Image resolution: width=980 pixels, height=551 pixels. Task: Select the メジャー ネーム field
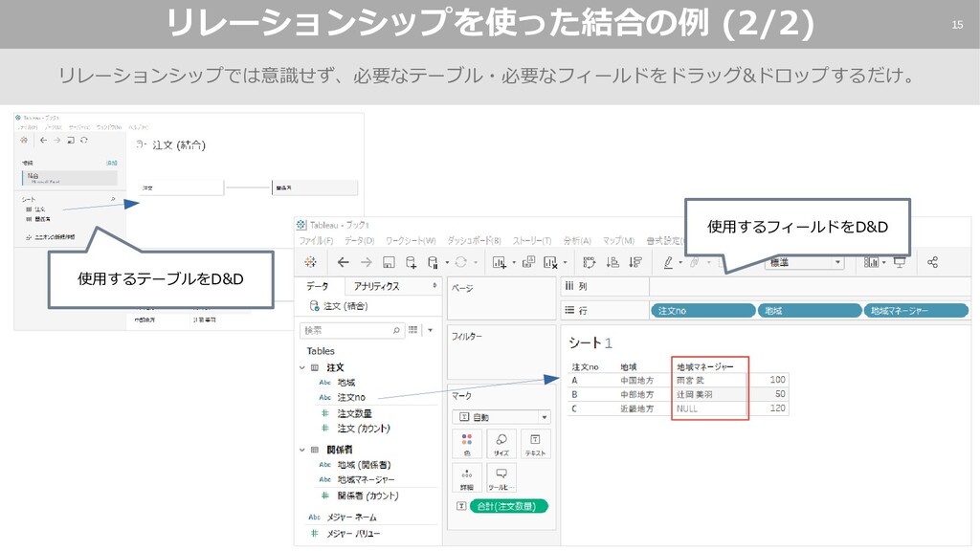click(351, 518)
